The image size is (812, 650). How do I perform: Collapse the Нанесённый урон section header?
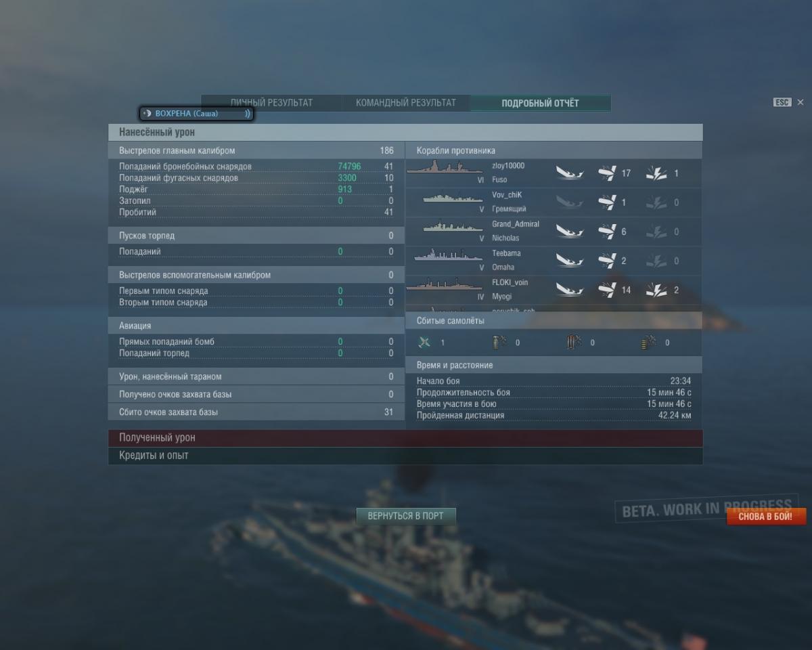click(405, 132)
